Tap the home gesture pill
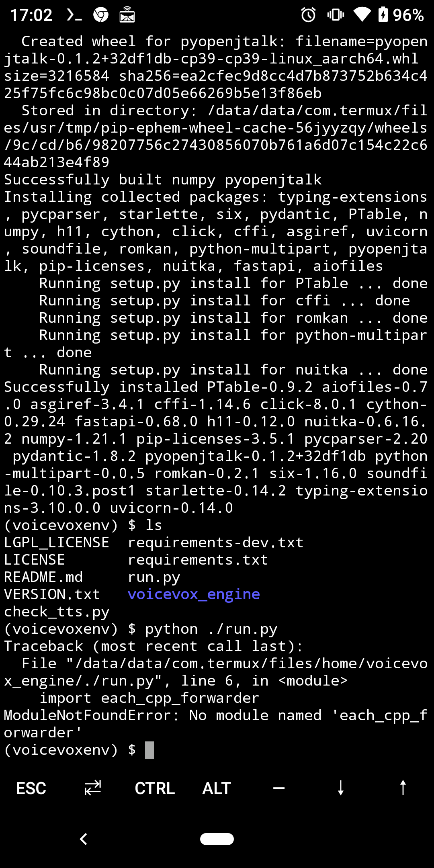 point(217,839)
